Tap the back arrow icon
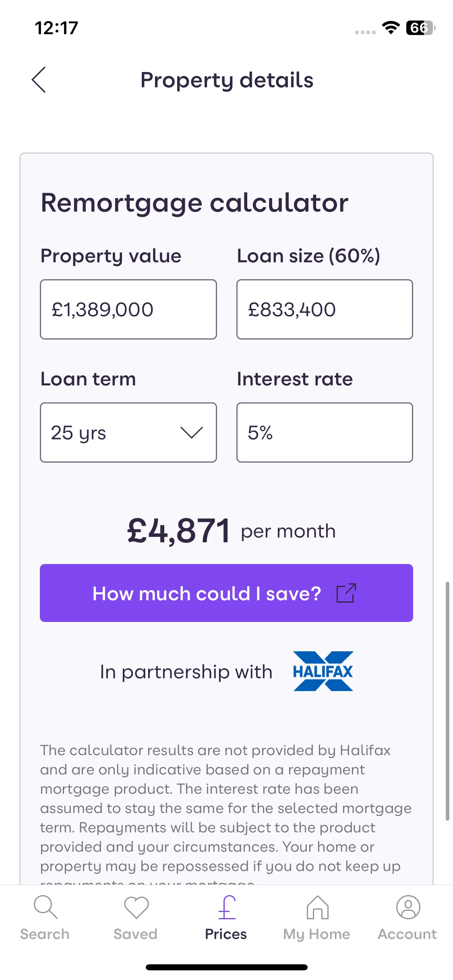453x980 pixels. tap(39, 80)
